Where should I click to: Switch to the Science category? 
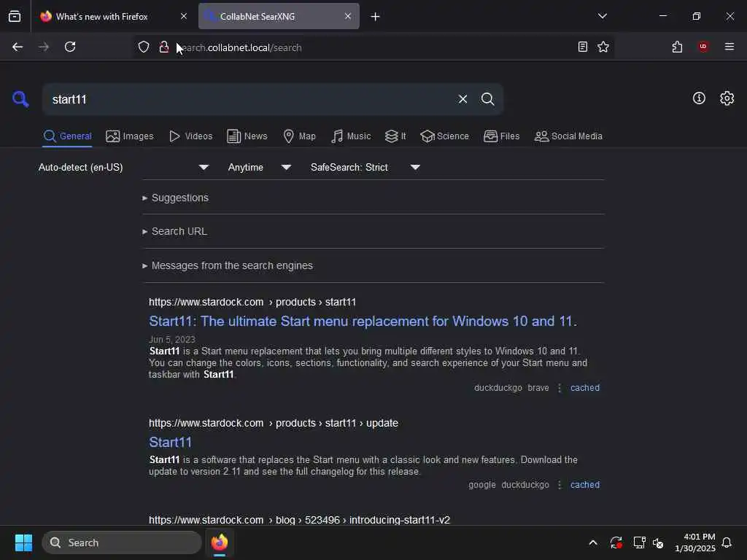[x=444, y=136]
